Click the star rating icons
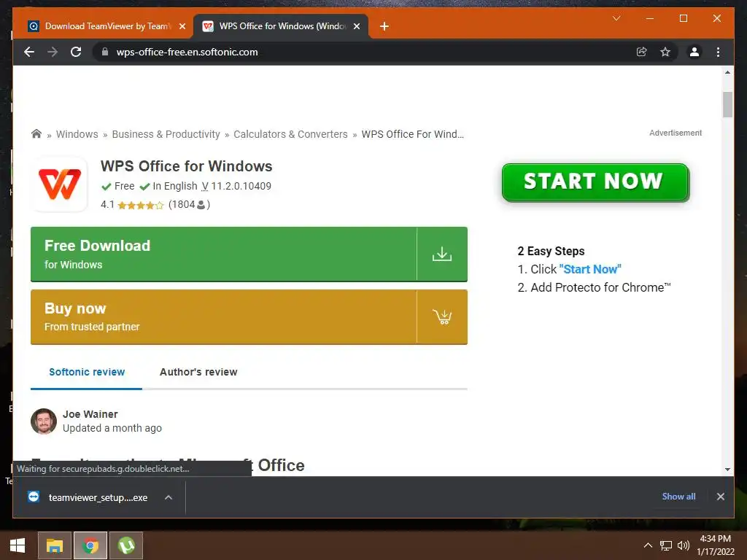The image size is (747, 560). click(141, 205)
